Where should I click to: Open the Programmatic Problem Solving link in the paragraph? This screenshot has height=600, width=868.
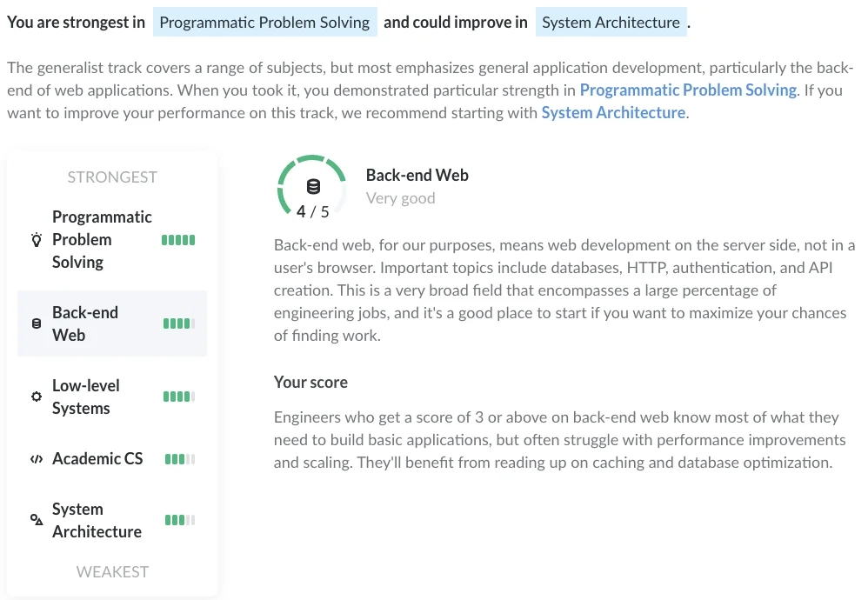pyautogui.click(x=688, y=90)
